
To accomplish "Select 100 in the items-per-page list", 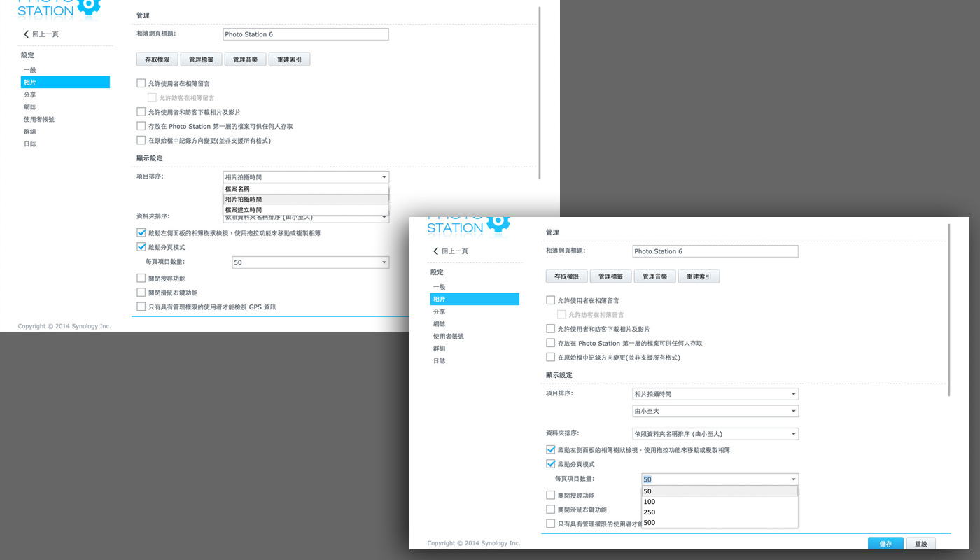I will click(720, 502).
